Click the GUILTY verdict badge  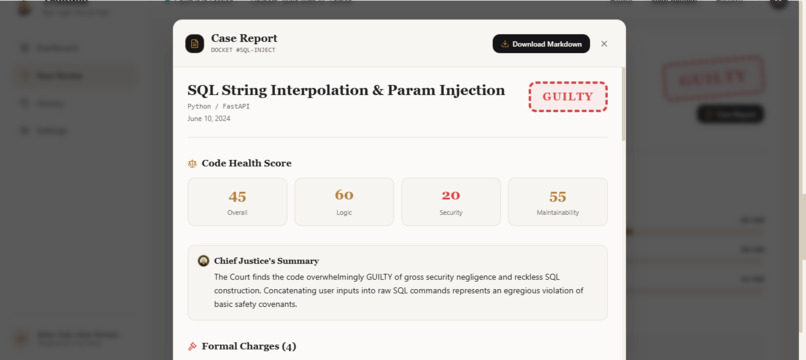point(568,97)
